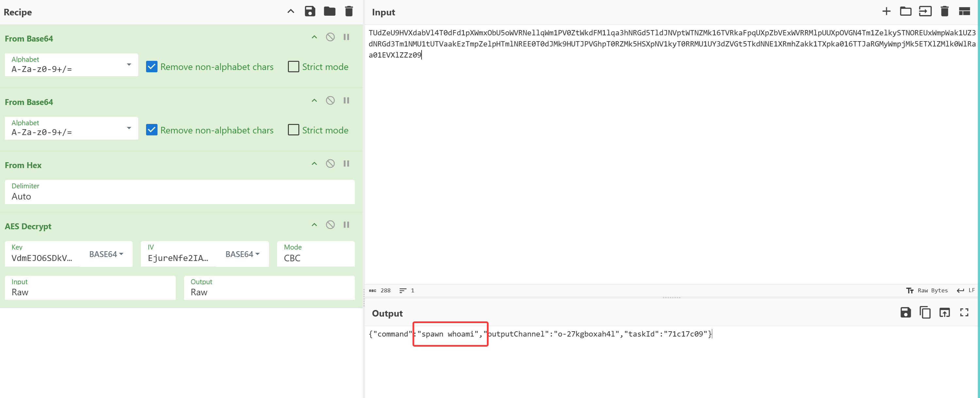Open a file as input
The image size is (980, 398).
(x=925, y=11)
